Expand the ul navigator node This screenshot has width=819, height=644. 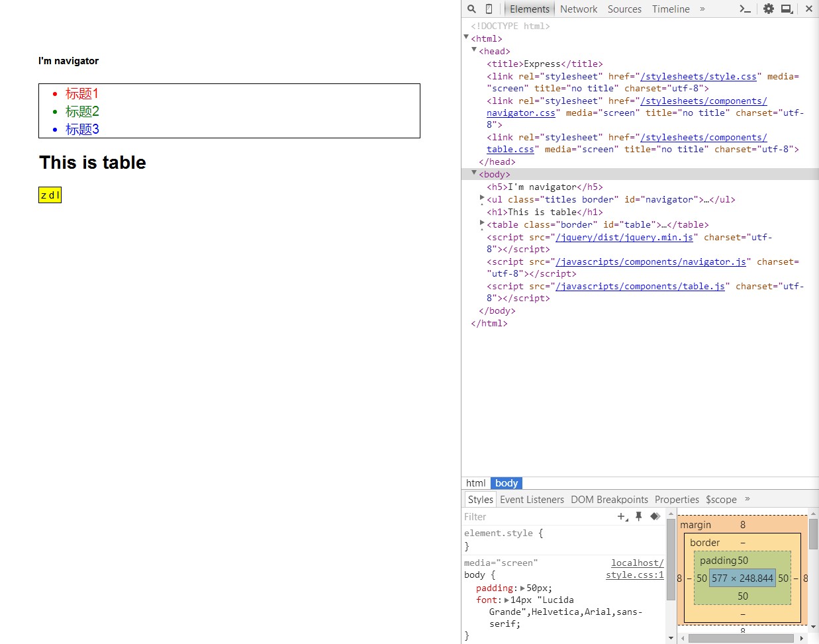pyautogui.click(x=482, y=198)
